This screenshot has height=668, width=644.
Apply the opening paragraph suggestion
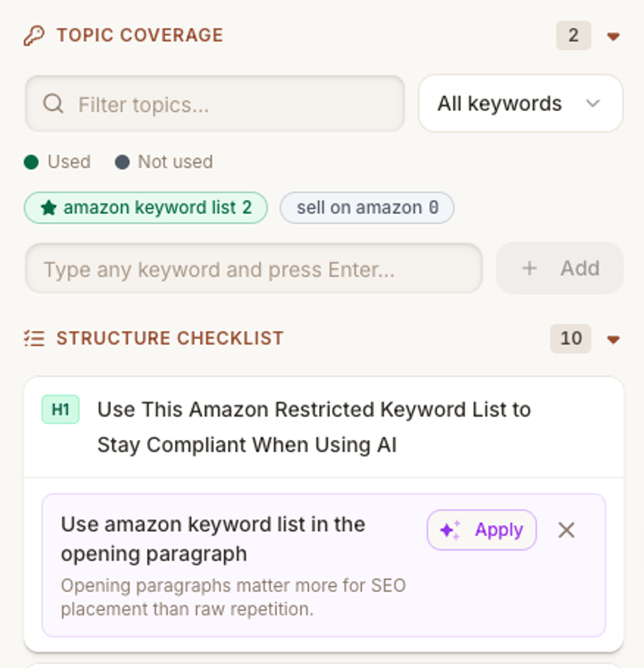click(x=481, y=530)
